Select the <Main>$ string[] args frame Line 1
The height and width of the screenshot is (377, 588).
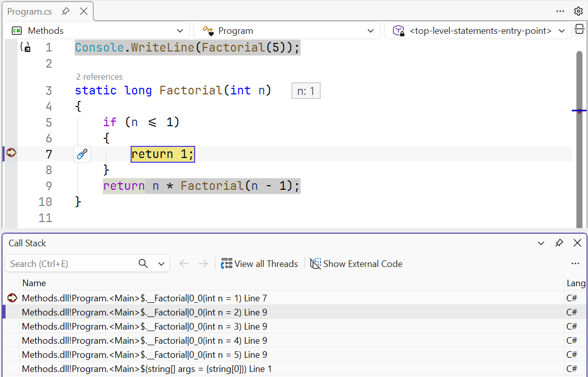coord(295,369)
